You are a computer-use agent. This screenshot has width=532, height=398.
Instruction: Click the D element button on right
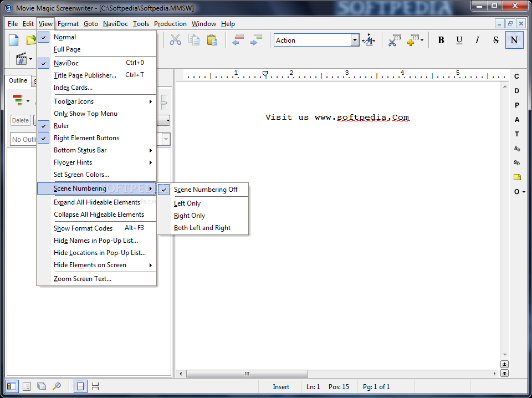click(516, 90)
